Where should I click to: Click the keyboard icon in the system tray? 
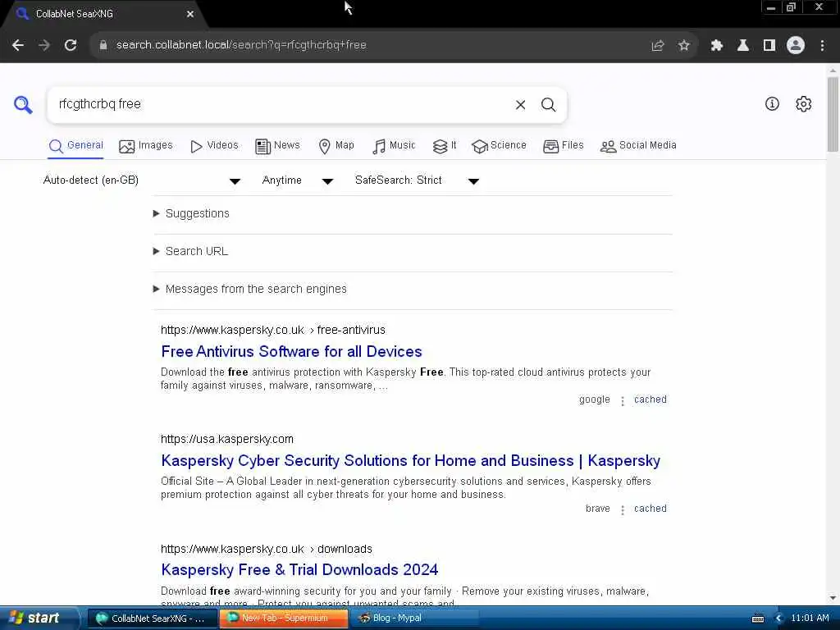coord(758,619)
